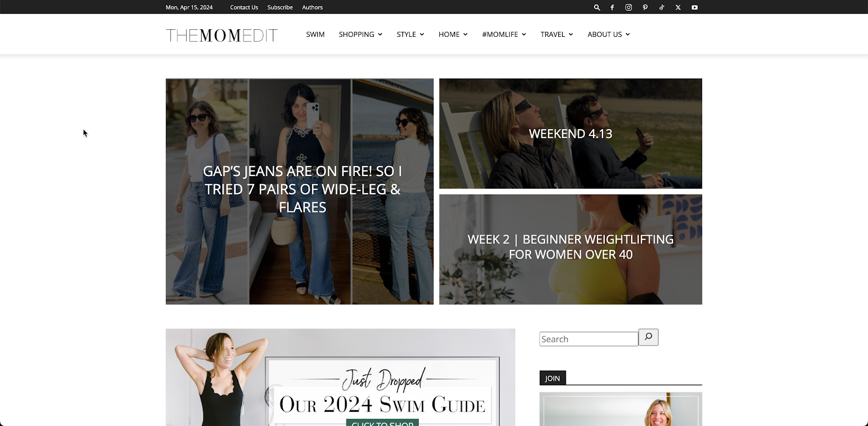Click The Mom Edit logo
Screen dimensions: 868x426
[222, 35]
